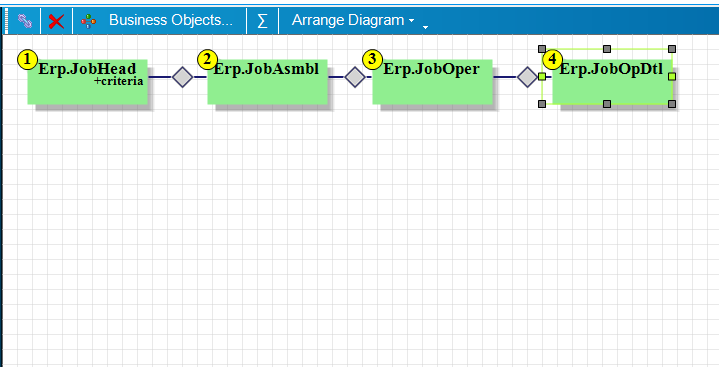Click right-middle green handle of Erp.JobOpDtl
Viewport: 719px width, 367px height.
672,77
